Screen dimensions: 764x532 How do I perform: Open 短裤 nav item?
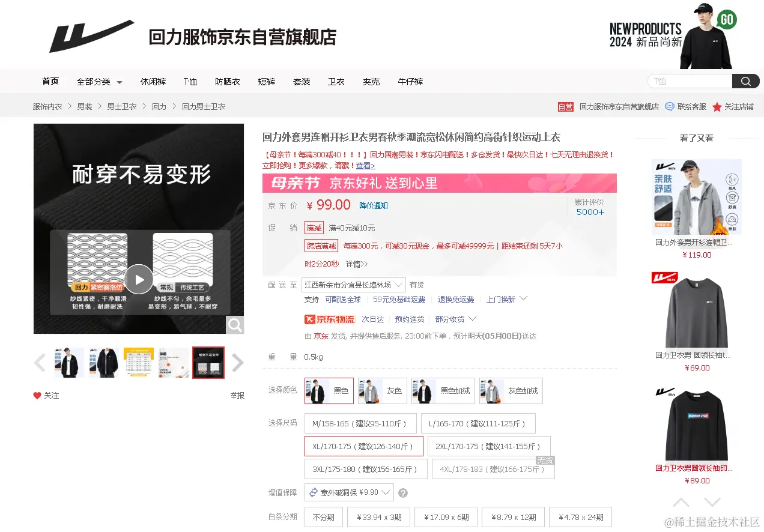(267, 82)
